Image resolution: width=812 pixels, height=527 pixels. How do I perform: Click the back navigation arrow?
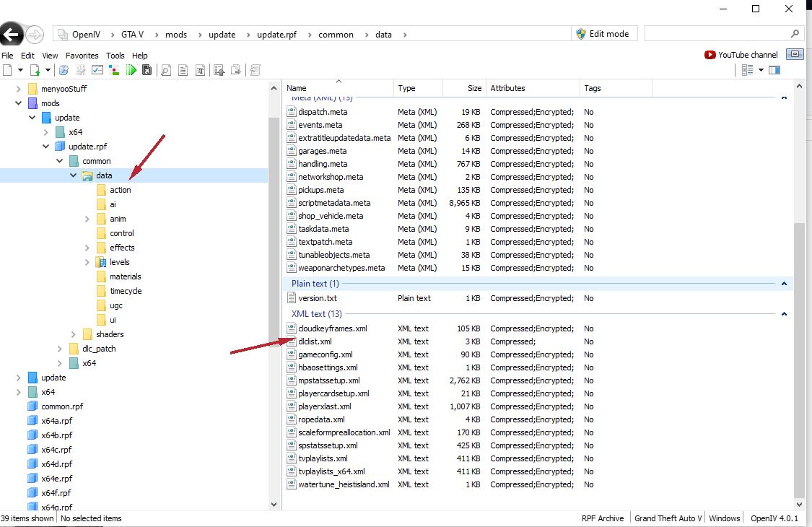pyautogui.click(x=11, y=34)
